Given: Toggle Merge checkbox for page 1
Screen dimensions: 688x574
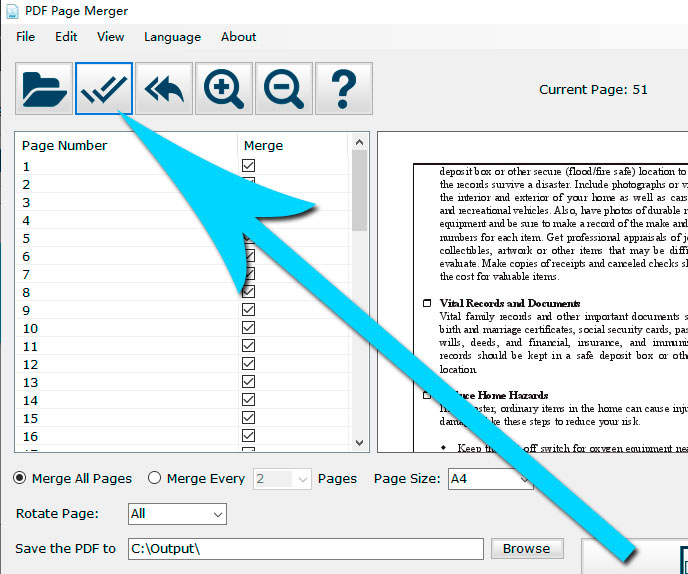Looking at the screenshot, I should tap(248, 165).
